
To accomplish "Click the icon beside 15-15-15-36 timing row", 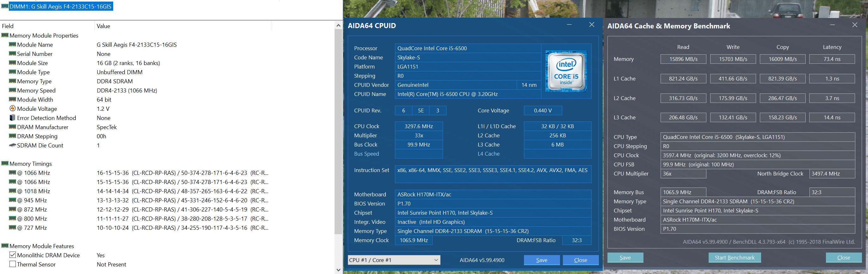I will coord(12,182).
